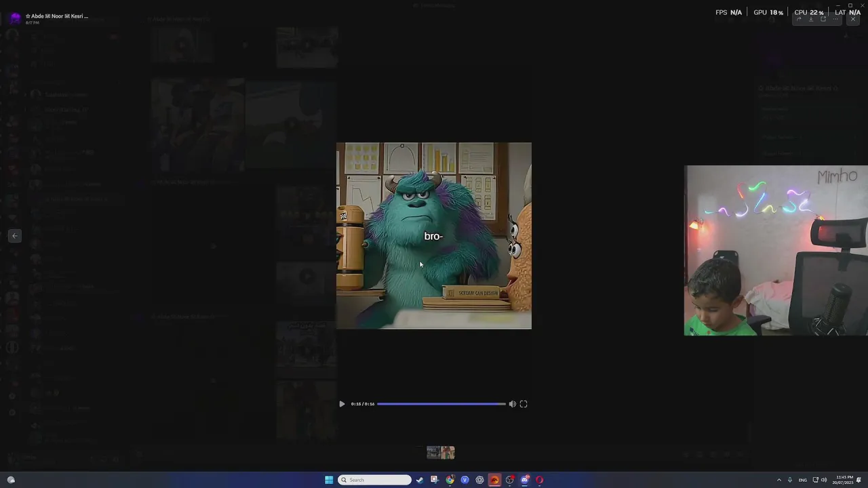Open the system volume tray icon
Image resolution: width=868 pixels, height=488 pixels.
click(824, 480)
